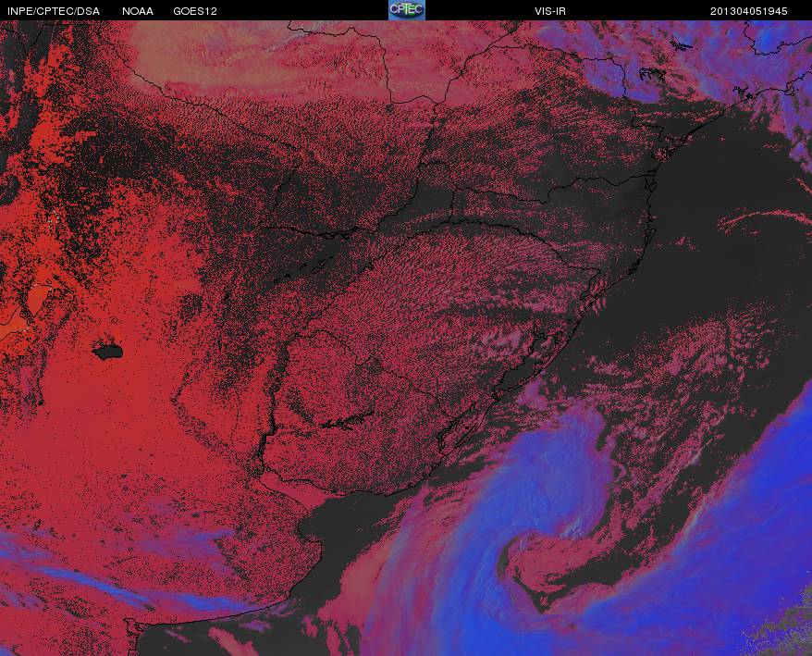Click the INPE/CPTEC/DSA header text

(x=54, y=11)
